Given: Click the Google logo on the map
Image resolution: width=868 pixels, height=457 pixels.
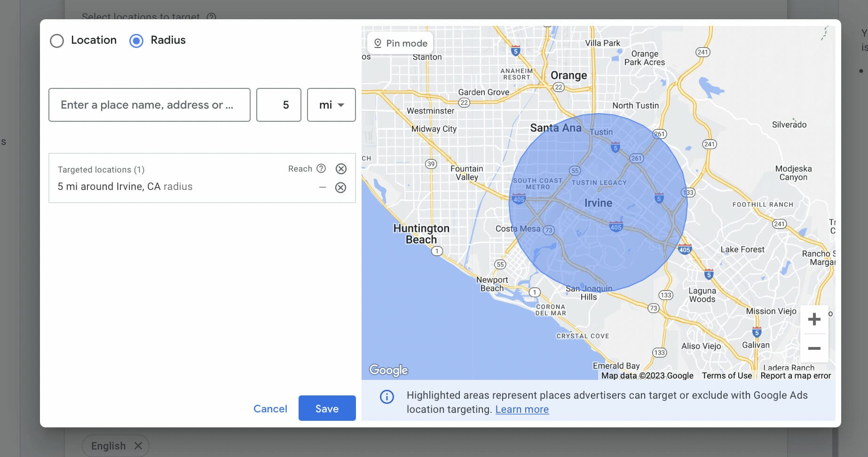Looking at the screenshot, I should pyautogui.click(x=388, y=370).
